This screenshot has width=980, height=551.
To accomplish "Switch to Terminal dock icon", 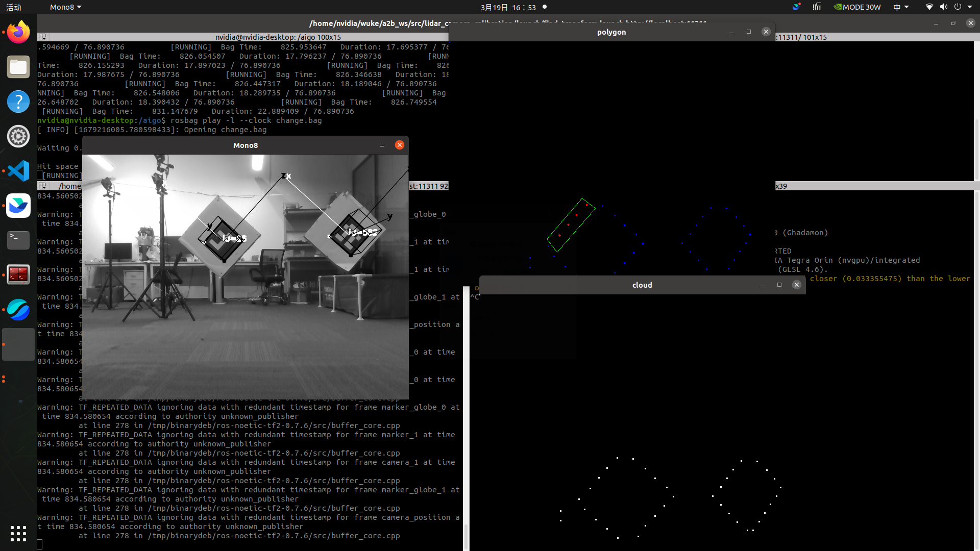I will click(18, 240).
